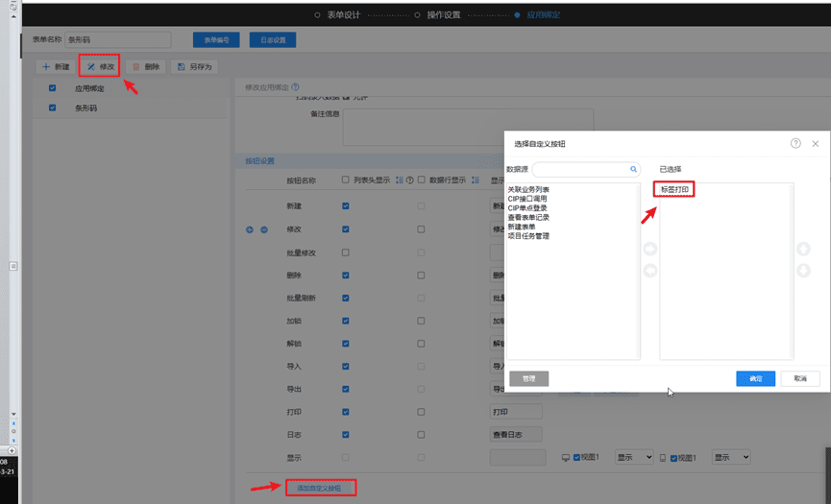Click the 查看日志 display name field

[516, 435]
